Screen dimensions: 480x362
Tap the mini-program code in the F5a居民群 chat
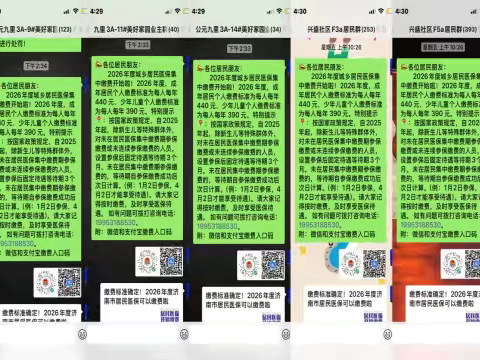tap(452, 264)
